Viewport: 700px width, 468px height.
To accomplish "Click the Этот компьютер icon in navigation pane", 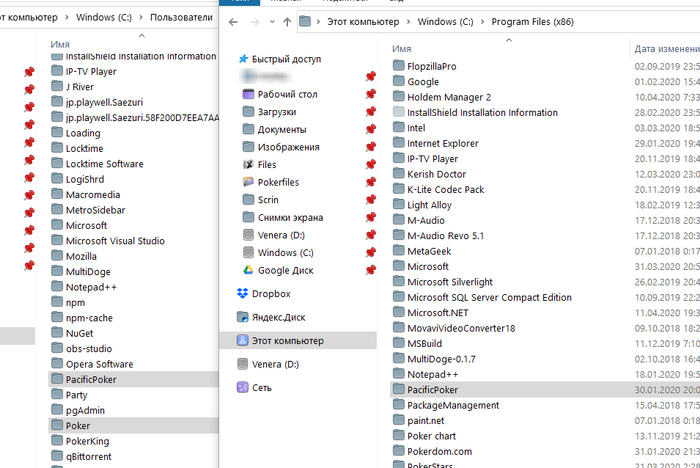I will point(242,340).
